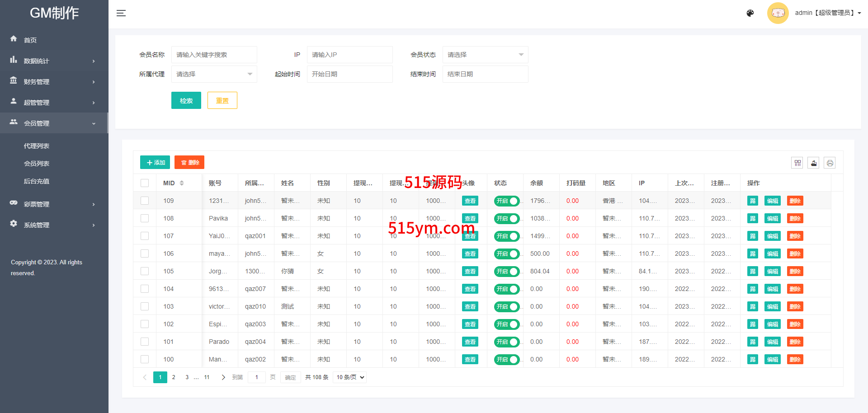Click the teal kick-out icon for member 109
The width and height of the screenshot is (868, 413).
[752, 201]
